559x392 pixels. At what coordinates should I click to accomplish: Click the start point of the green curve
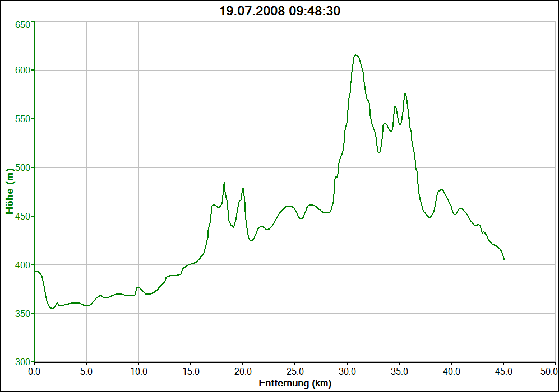coord(35,272)
